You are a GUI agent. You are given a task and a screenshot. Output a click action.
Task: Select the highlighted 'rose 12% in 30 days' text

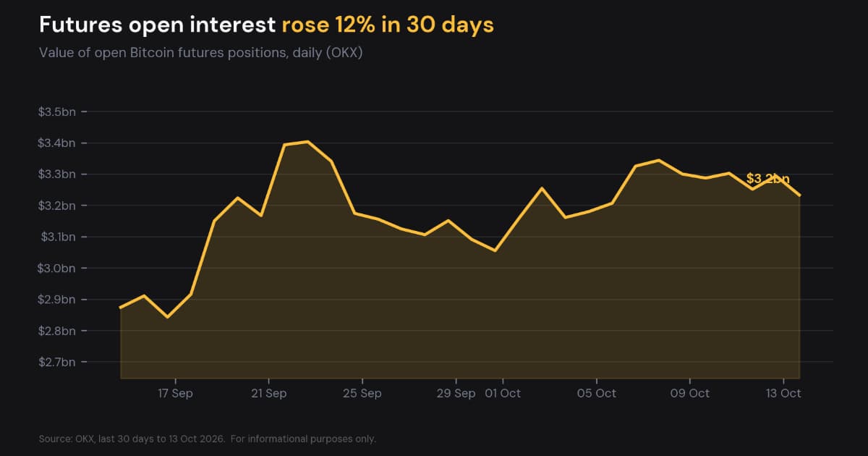tap(388, 25)
